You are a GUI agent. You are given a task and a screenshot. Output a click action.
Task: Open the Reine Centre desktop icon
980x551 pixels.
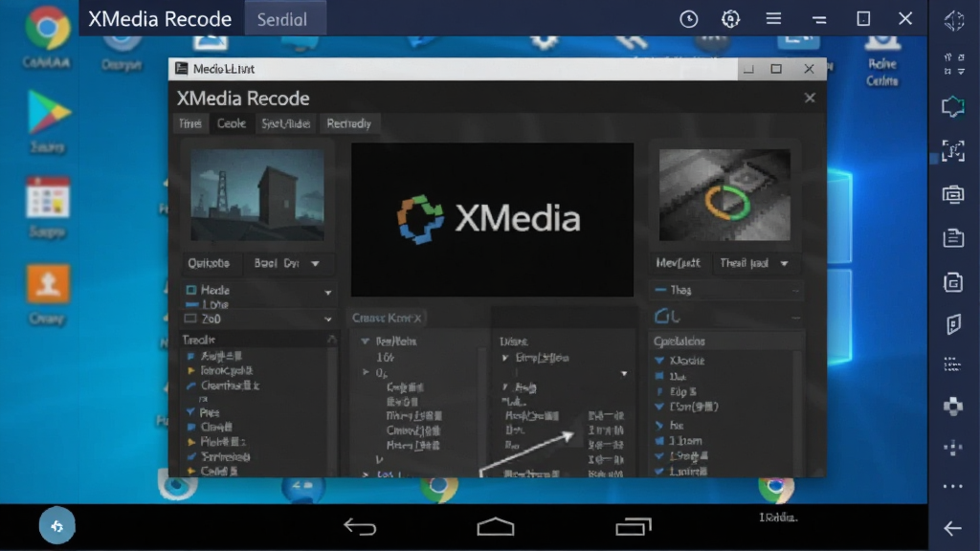(x=881, y=60)
